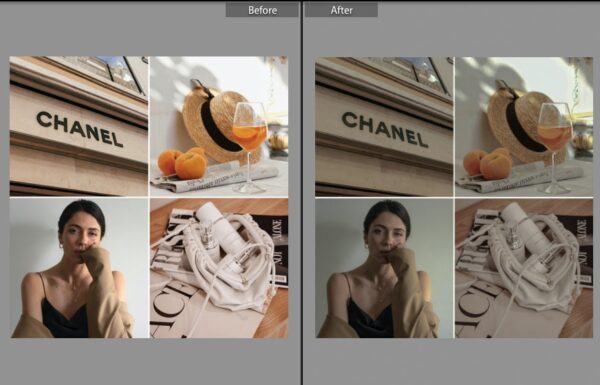Select the After Chanel storefront photo
The image size is (600, 385).
pyautogui.click(x=384, y=127)
